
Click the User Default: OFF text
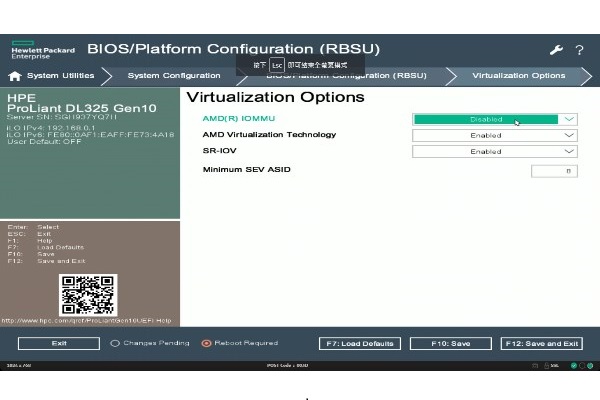pyautogui.click(x=44, y=142)
